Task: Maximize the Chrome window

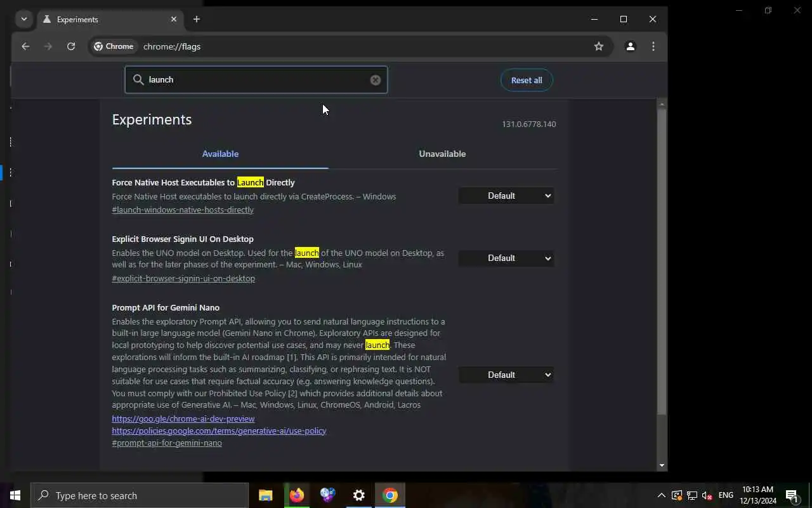Action: pos(624,19)
